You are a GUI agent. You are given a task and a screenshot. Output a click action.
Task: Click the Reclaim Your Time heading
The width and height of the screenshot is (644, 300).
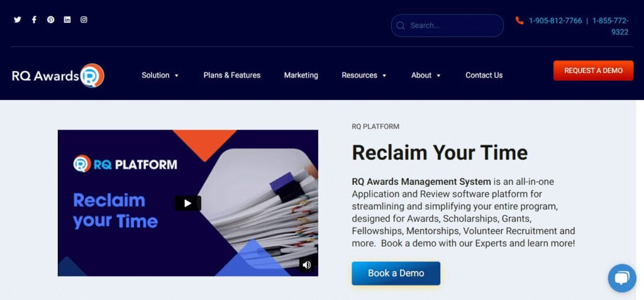440,152
